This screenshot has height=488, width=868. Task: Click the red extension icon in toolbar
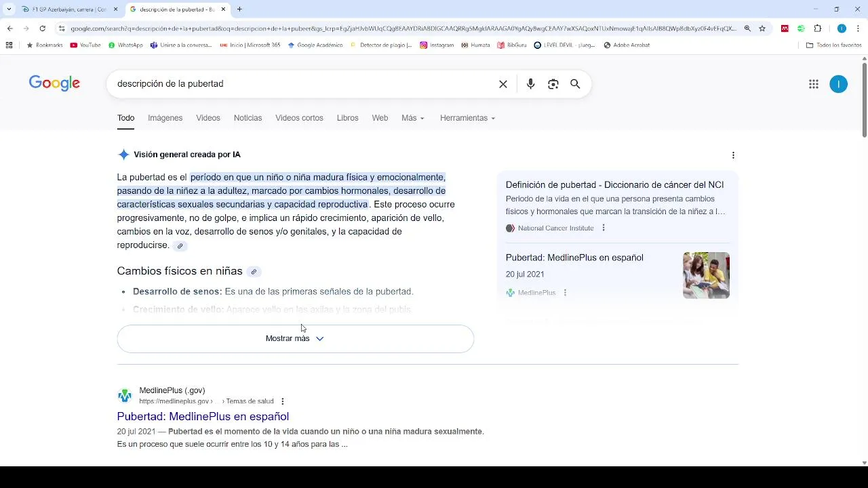(x=785, y=28)
